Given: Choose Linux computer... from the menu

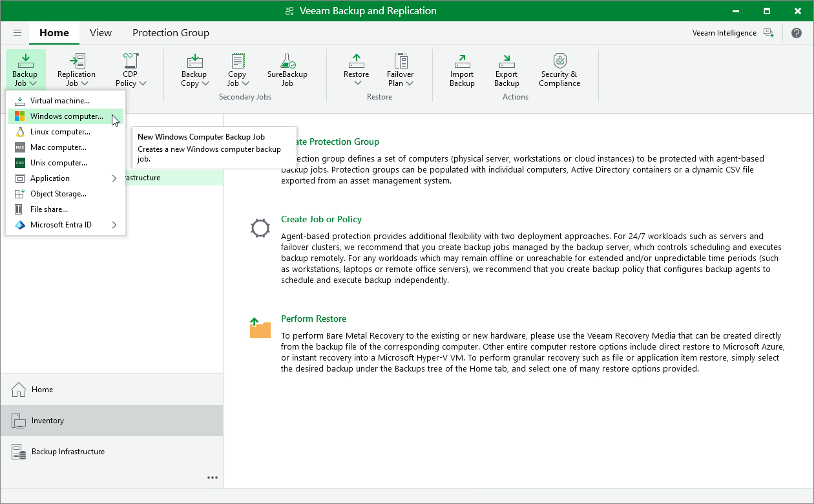Looking at the screenshot, I should (x=65, y=132).
